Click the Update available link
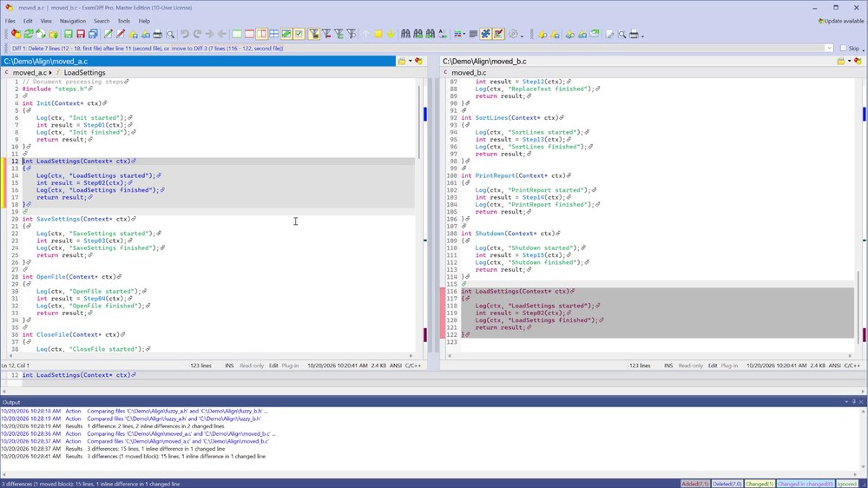Image resolution: width=868 pixels, height=488 pixels. tap(841, 21)
